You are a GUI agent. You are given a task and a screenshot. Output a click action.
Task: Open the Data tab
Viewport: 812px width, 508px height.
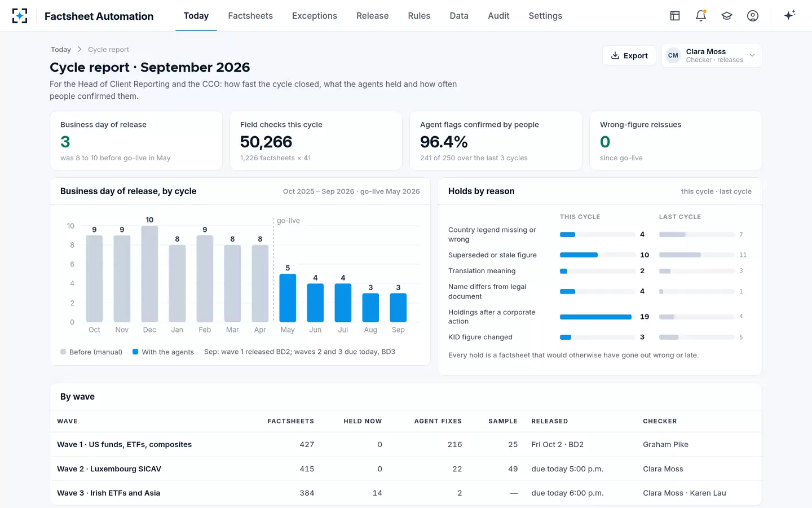tap(459, 16)
